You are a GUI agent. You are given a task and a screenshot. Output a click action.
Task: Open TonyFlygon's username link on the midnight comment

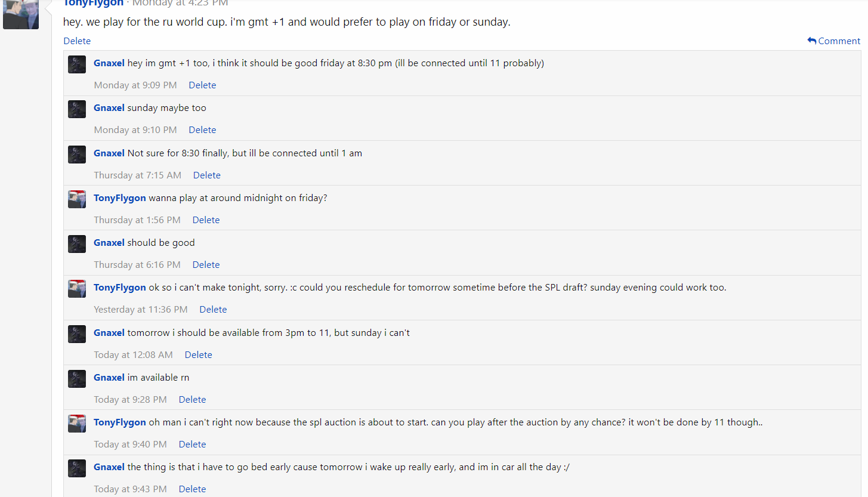click(119, 198)
